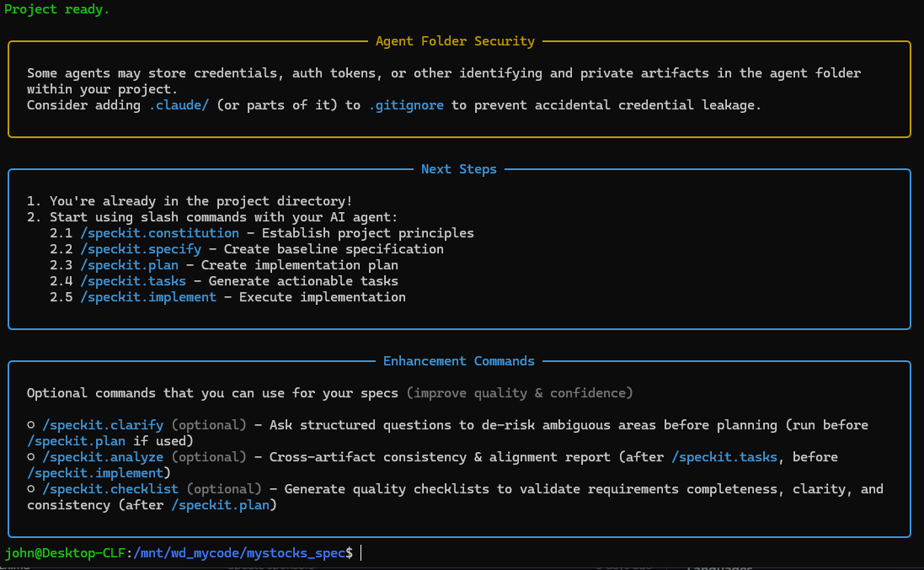
Task: Click the .gitignore file name
Action: [406, 105]
